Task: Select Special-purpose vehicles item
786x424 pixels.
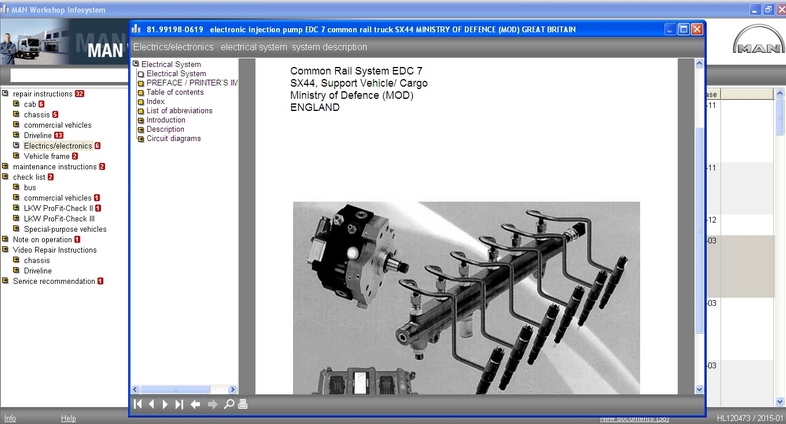Action: click(65, 229)
